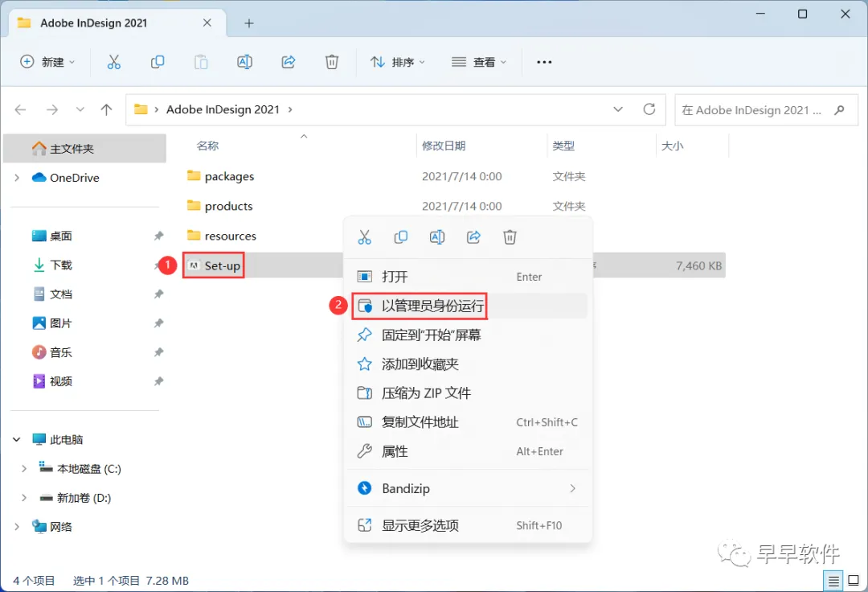Open the Bandizip submenu

tap(468, 488)
